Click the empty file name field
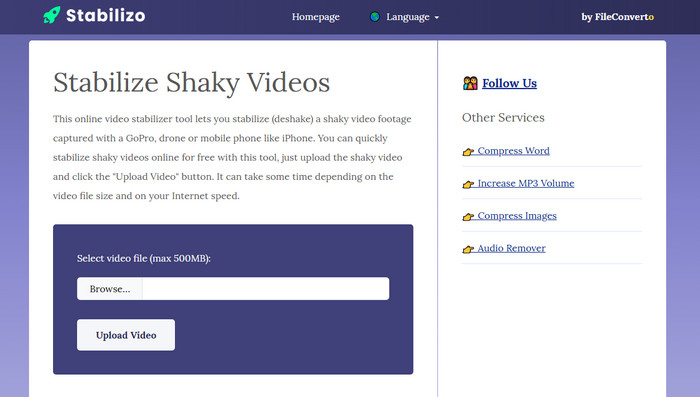 (266, 289)
